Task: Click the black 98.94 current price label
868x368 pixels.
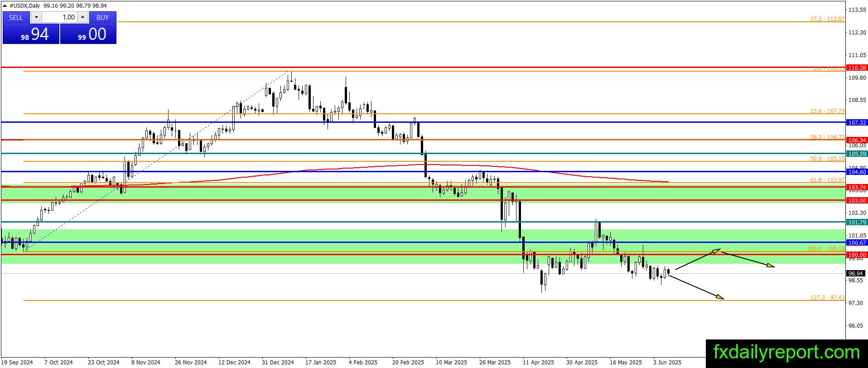Action: click(856, 273)
